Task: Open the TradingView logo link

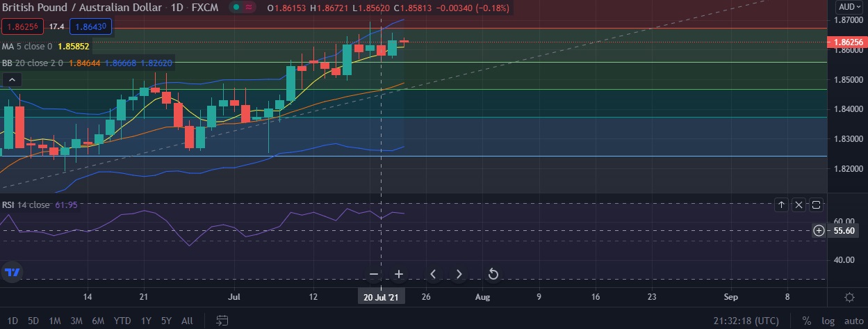Action: [x=12, y=272]
